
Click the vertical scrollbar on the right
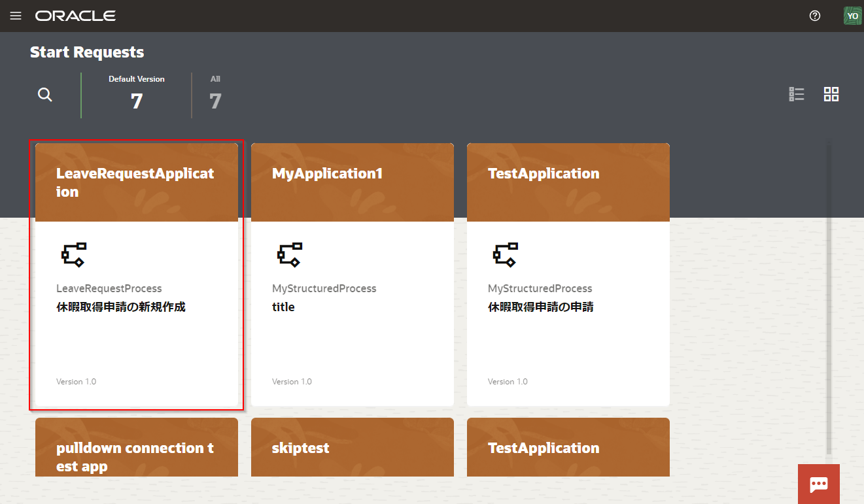click(x=829, y=294)
